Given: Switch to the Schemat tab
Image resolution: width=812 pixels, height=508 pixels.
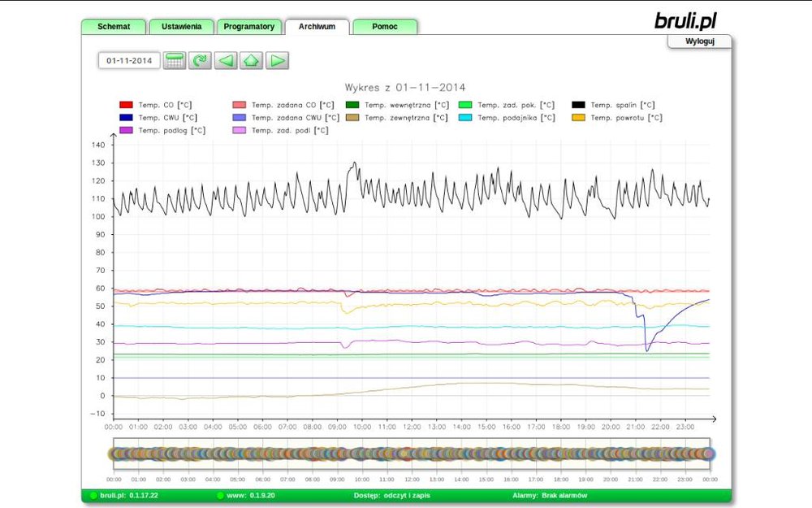Looking at the screenshot, I should point(114,27).
